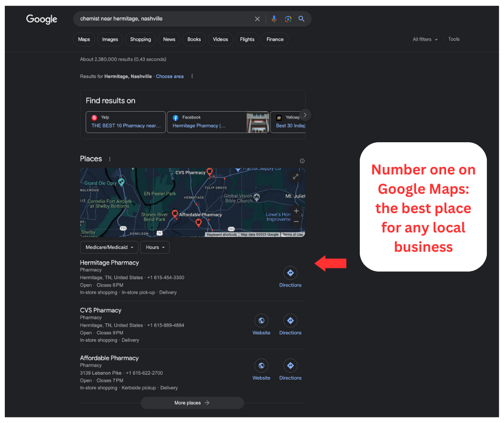Click the More places button

pyautogui.click(x=192, y=403)
